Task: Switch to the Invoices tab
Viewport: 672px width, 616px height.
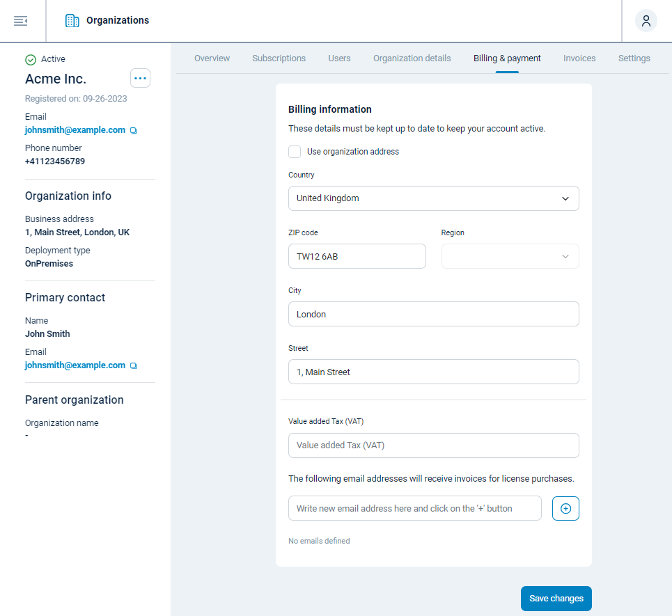Action: (579, 58)
